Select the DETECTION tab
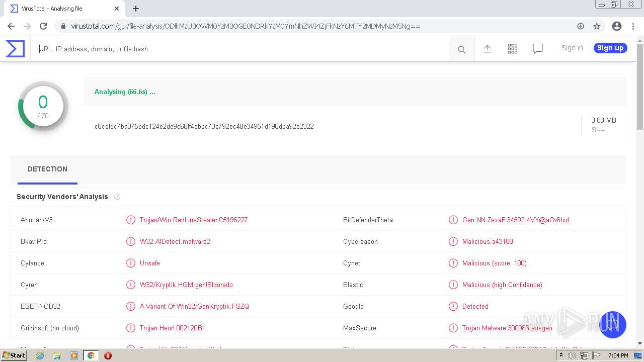 47,169
